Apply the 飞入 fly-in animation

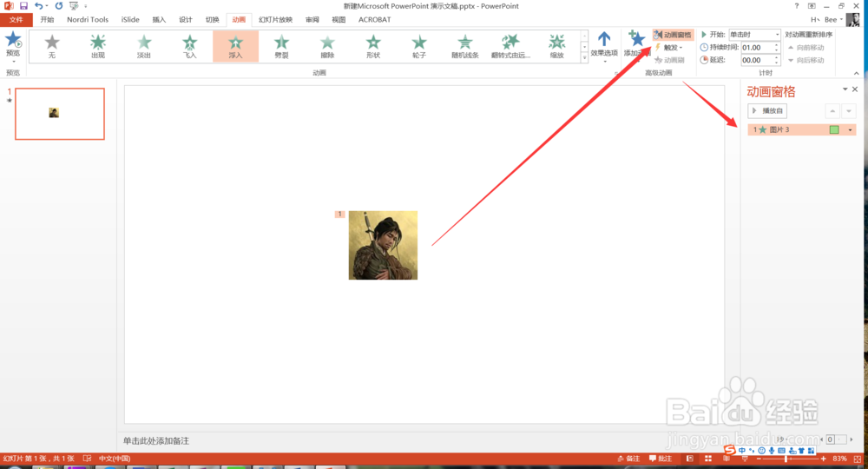click(x=190, y=46)
